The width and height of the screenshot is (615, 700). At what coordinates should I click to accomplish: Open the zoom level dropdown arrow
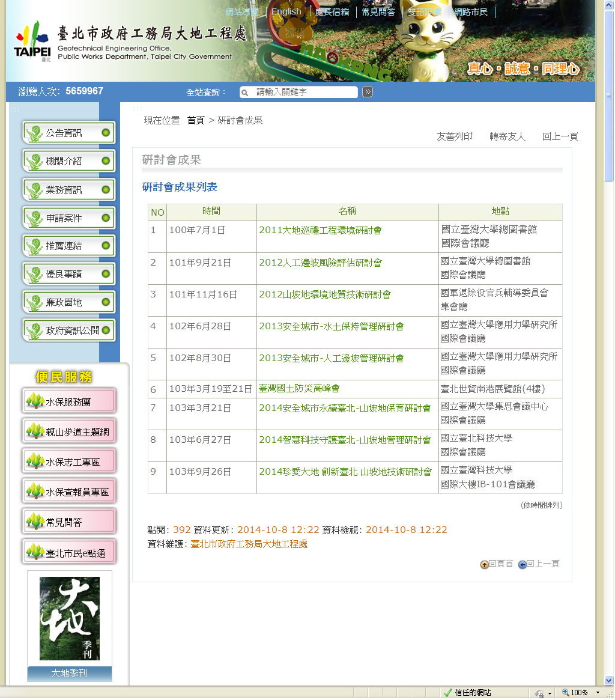click(598, 693)
